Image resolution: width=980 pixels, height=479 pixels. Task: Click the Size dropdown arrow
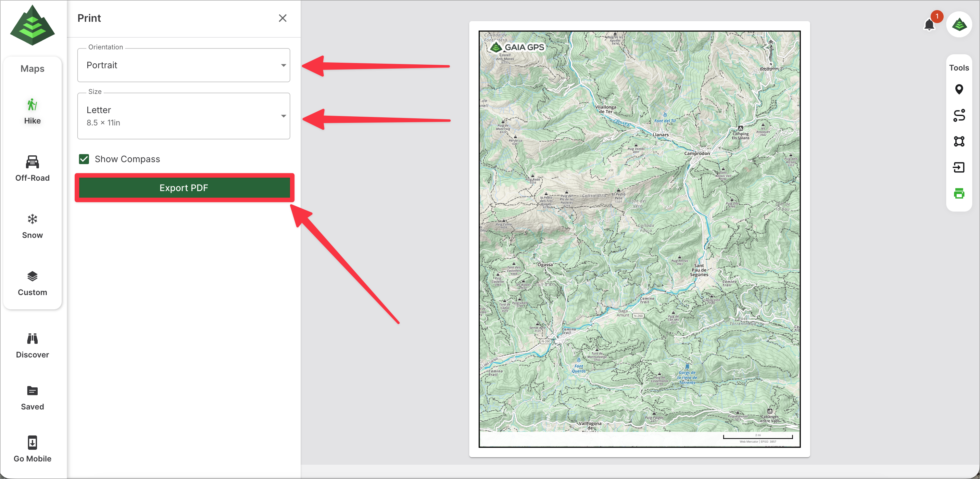click(x=283, y=116)
